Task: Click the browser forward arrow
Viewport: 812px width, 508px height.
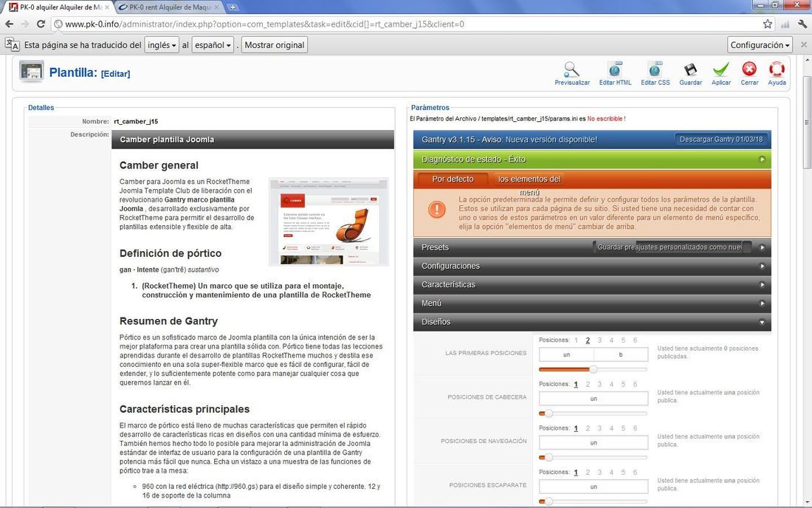Action: coord(25,24)
